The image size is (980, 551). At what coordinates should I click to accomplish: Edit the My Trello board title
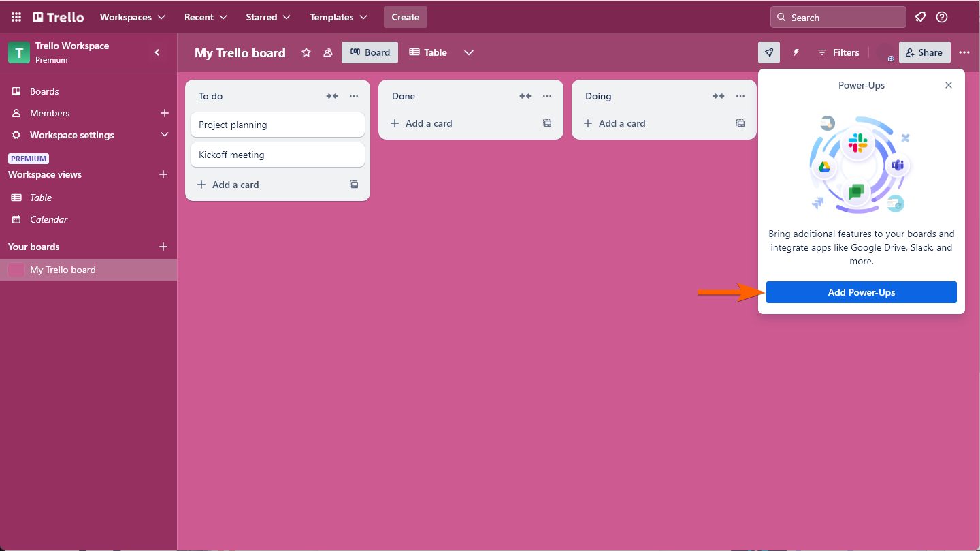240,52
